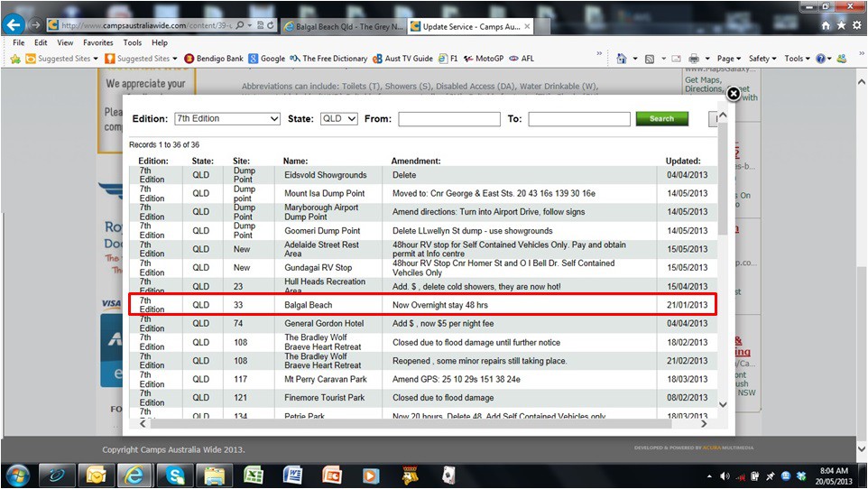Open the Bendigo Bank favorites link
Screen dimensions: 868x489
(x=214, y=59)
